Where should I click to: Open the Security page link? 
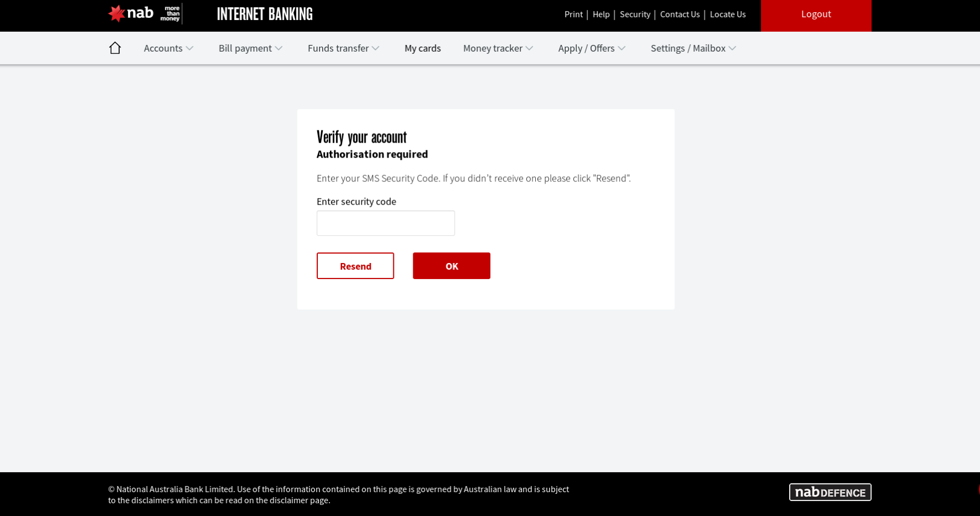tap(635, 14)
